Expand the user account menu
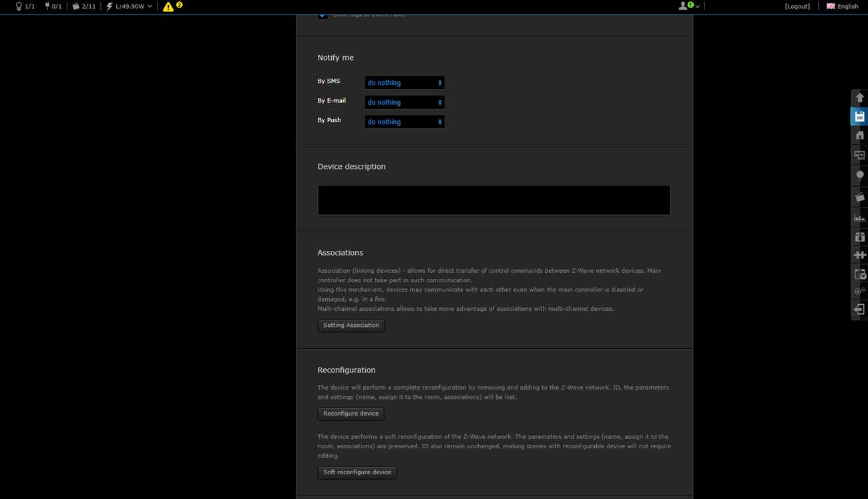Viewport: 868px width, 499px height. [688, 6]
